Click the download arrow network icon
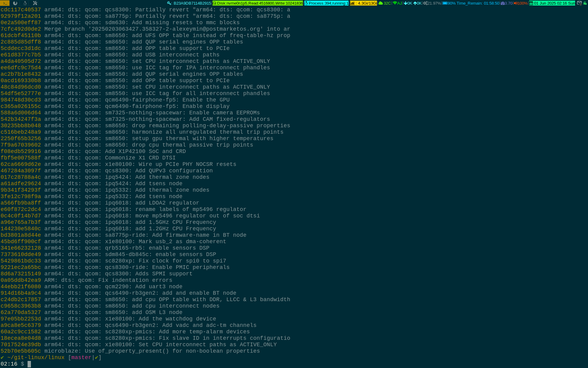This screenshot has height=368, width=588. (405, 3)
